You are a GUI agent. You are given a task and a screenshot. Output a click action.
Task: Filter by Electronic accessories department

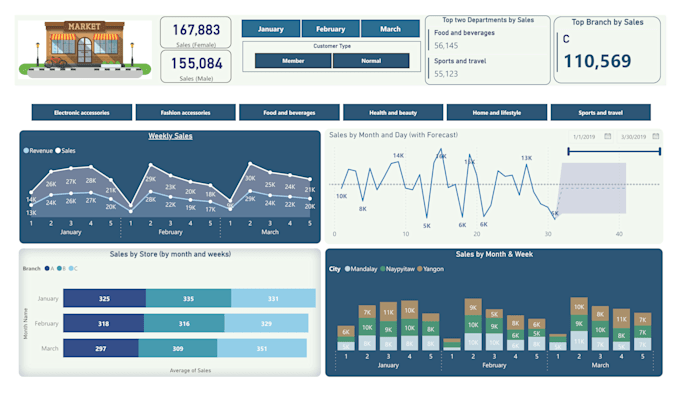click(82, 112)
